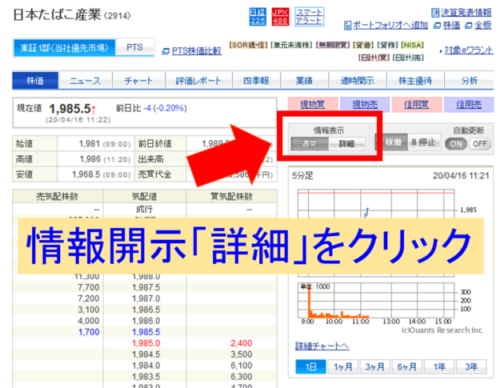The image size is (500, 388).
Task: Turn 自動更新 OFF
Action: (x=480, y=144)
